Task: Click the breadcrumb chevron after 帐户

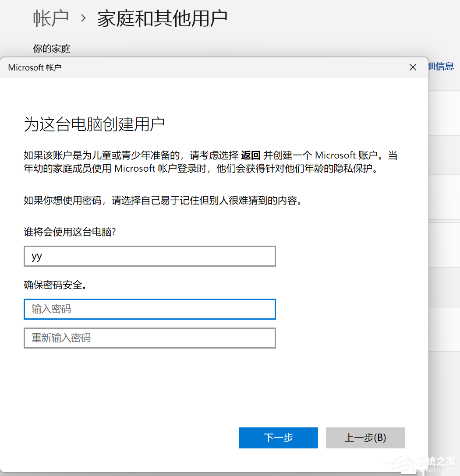Action: pyautogui.click(x=83, y=19)
